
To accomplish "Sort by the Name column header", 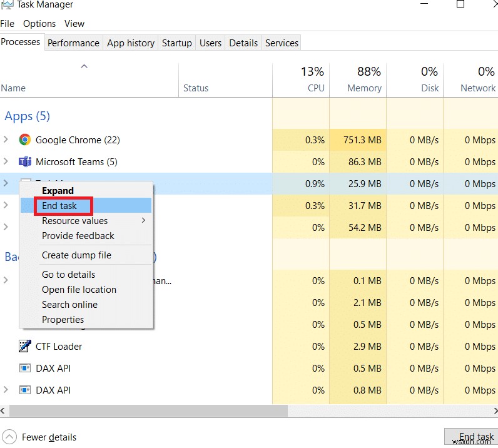I will [89, 79].
